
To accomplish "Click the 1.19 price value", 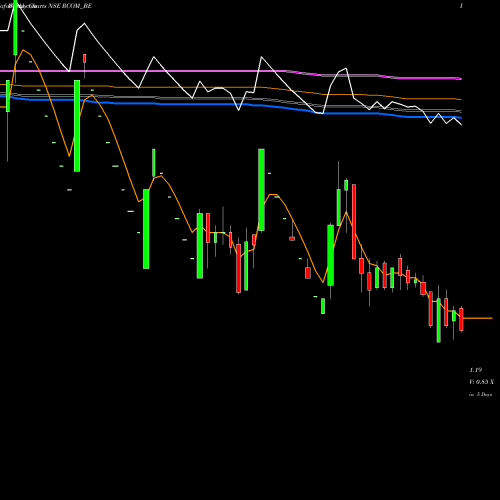I will pos(476,370).
